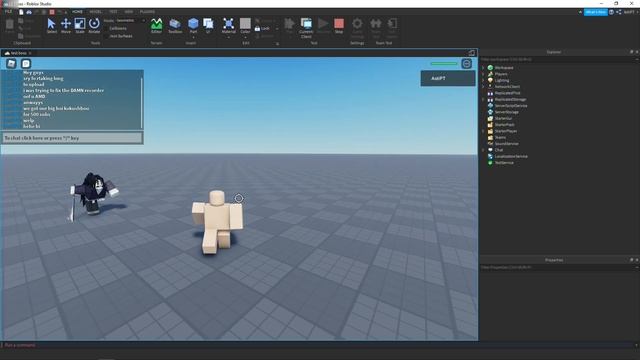The height and width of the screenshot is (360, 640).
Task: Close the Explorer panel
Action: coord(637,52)
